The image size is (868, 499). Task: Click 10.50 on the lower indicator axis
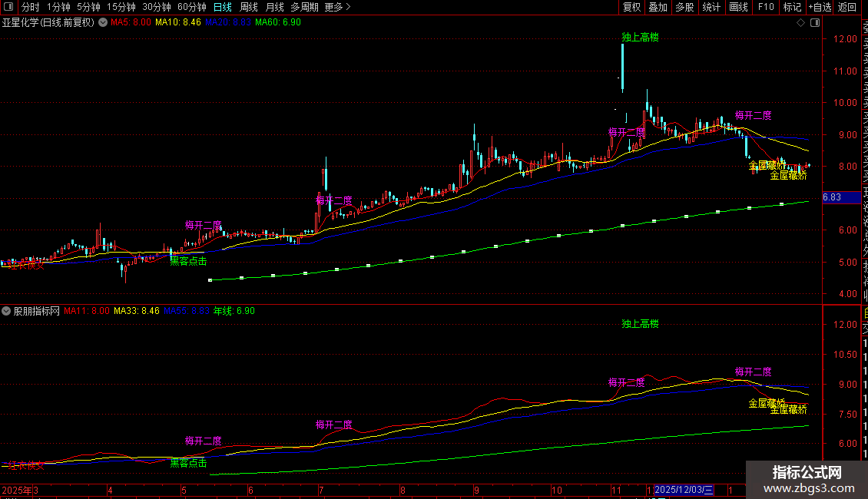click(845, 355)
